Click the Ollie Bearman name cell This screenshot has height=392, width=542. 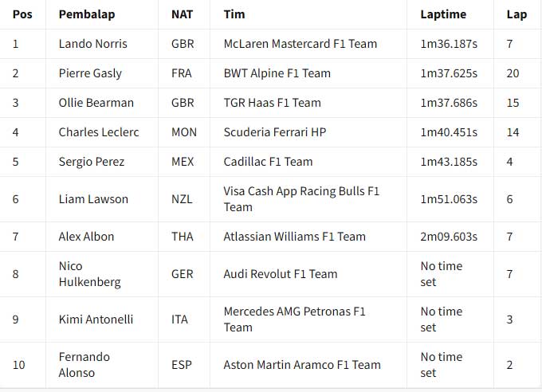tap(96, 103)
